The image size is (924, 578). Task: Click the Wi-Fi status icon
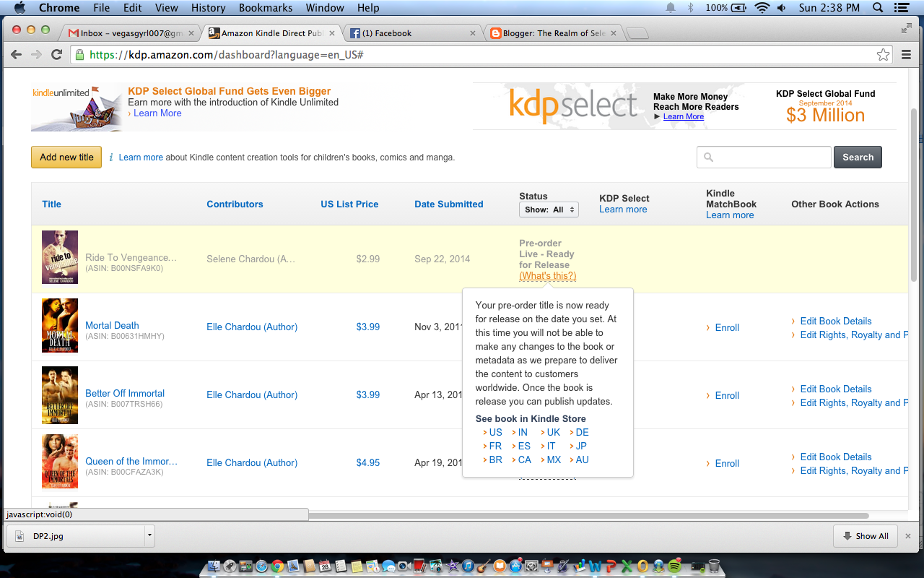click(x=762, y=8)
